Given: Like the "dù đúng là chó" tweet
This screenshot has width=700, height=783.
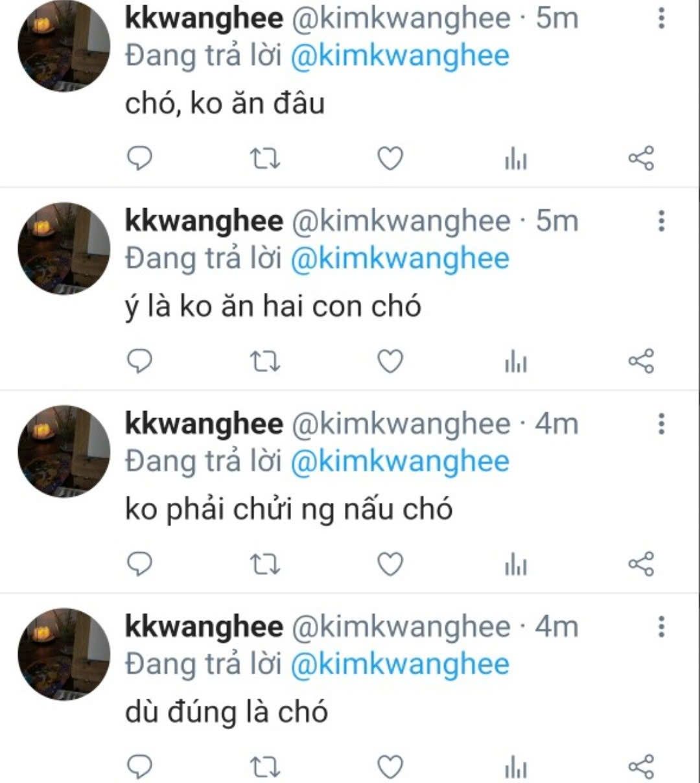Looking at the screenshot, I should click(x=390, y=767).
